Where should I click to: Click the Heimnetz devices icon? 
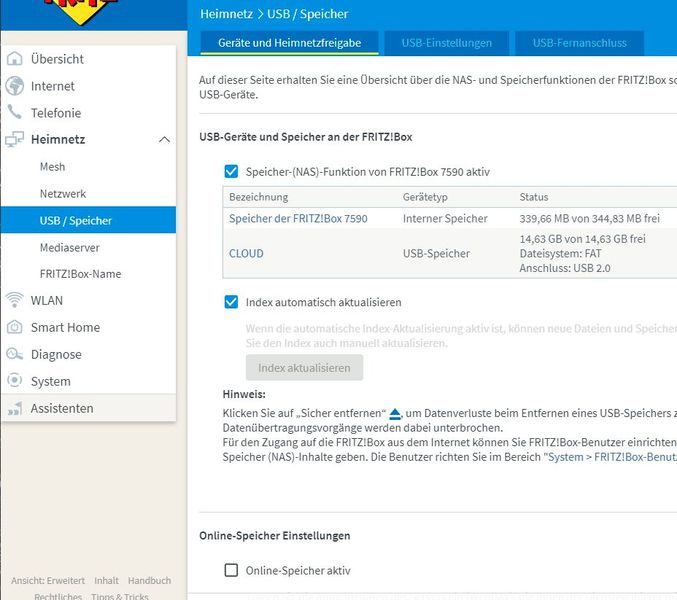coord(14,139)
